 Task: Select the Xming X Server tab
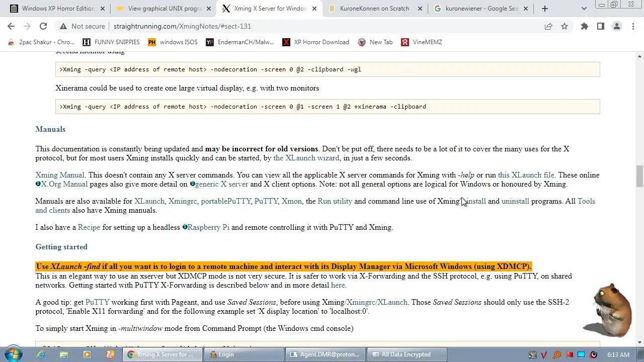270,9
